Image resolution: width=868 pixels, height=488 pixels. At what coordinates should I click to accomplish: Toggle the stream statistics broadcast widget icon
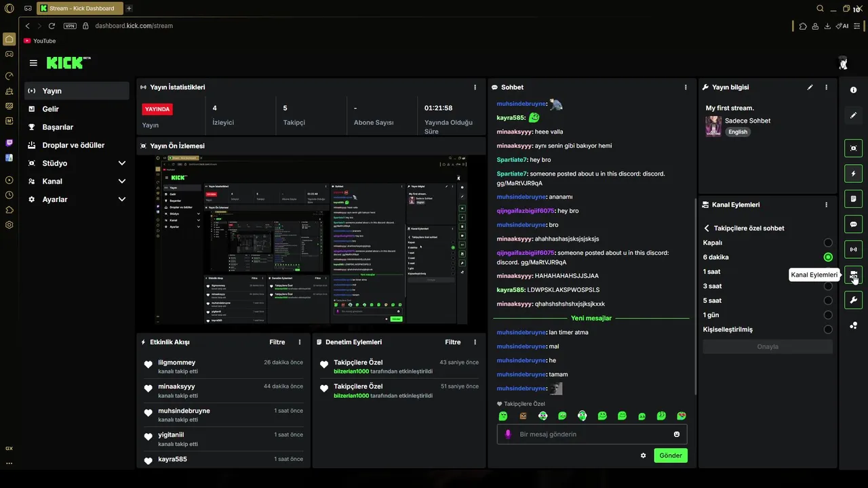click(853, 249)
